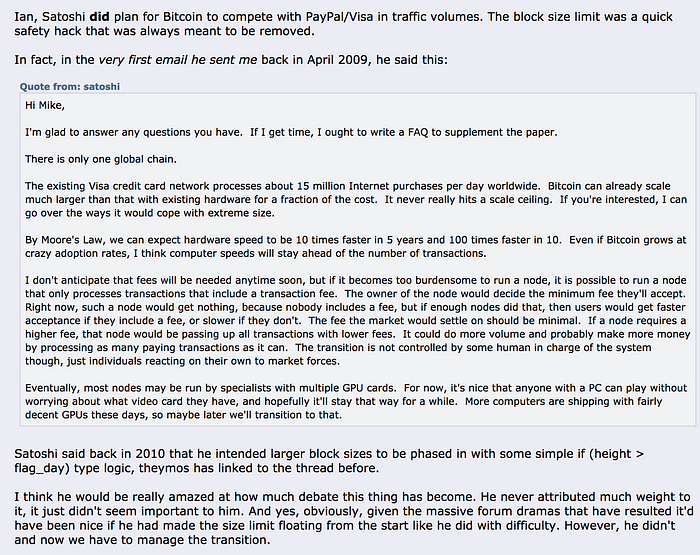This screenshot has height=555, width=700.
Task: Click the paragraph starting 'Eventually, most nodes'
Action: pyautogui.click(x=356, y=401)
